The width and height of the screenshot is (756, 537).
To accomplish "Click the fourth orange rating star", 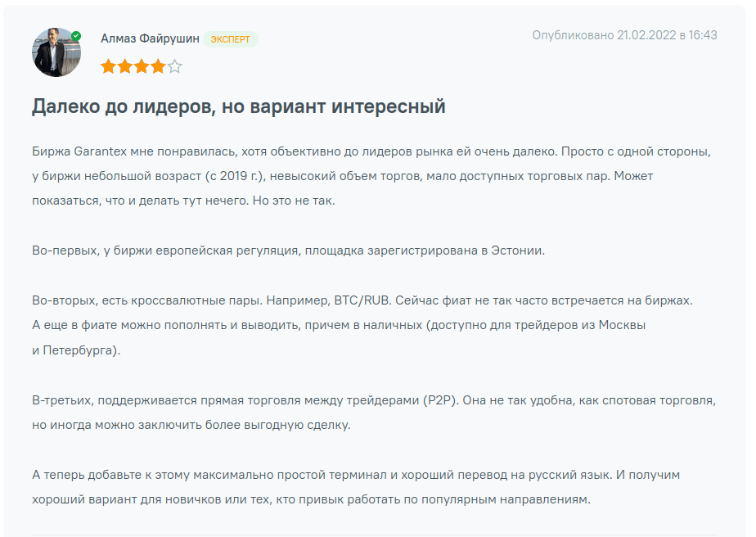I will click(158, 67).
